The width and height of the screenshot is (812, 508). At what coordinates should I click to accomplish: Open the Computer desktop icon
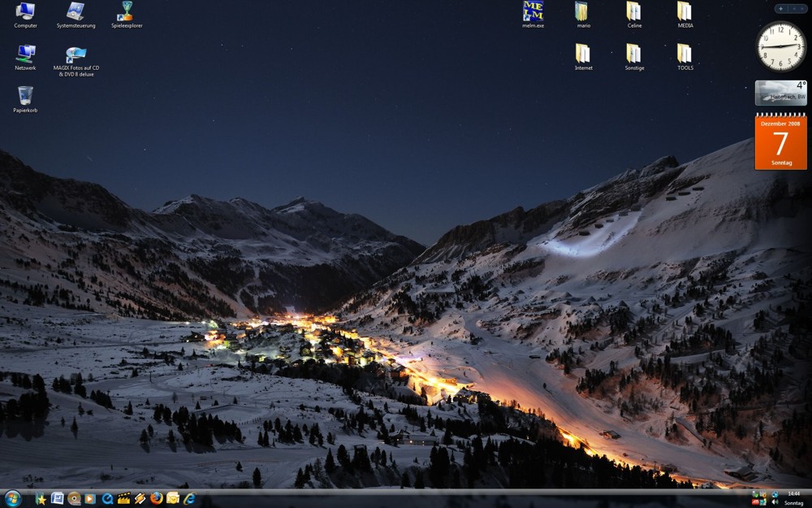click(25, 12)
